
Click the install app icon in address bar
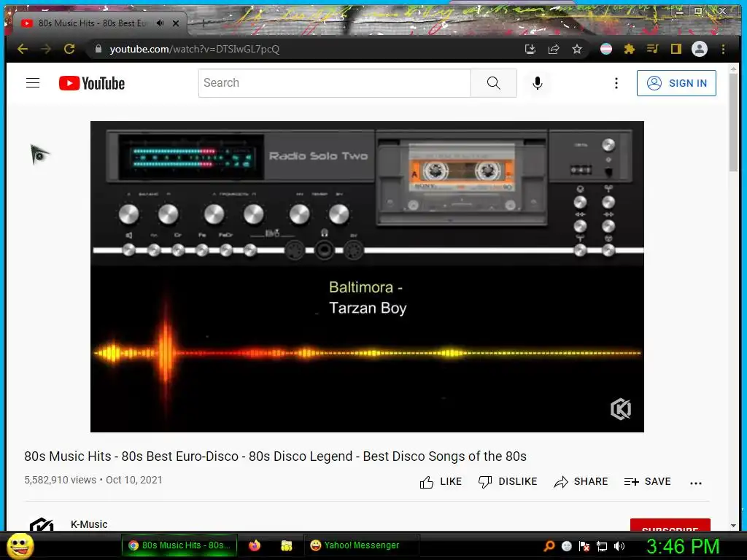coord(530,49)
